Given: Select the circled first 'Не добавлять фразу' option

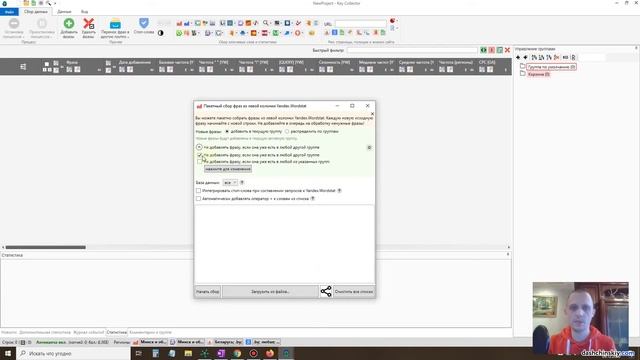Looking at the screenshot, I should coord(199,147).
